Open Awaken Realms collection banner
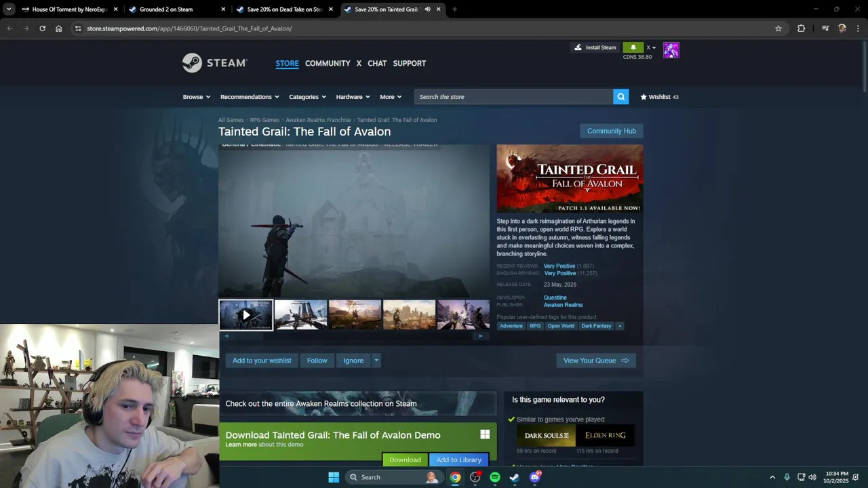This screenshot has width=868, height=488. click(x=357, y=403)
